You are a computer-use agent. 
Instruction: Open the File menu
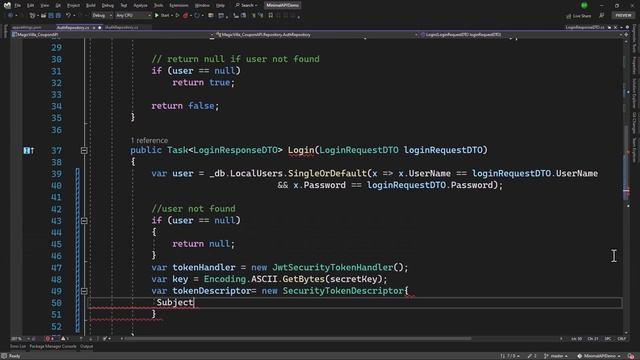click(18, 5)
